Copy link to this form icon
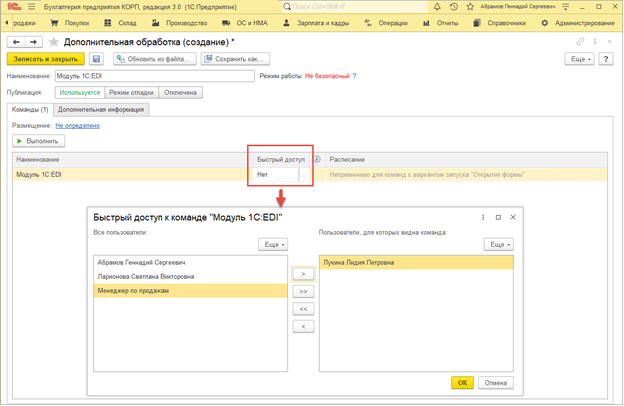This screenshot has height=406, width=624. point(580,41)
